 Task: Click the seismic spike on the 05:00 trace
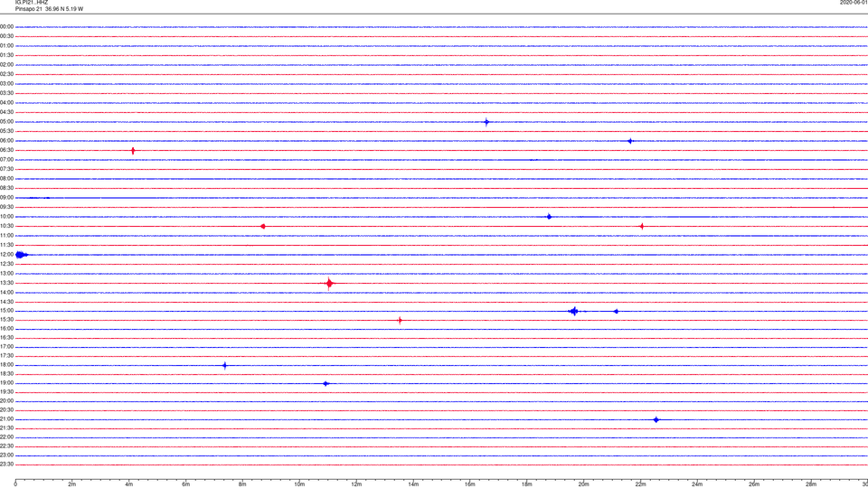(x=486, y=122)
